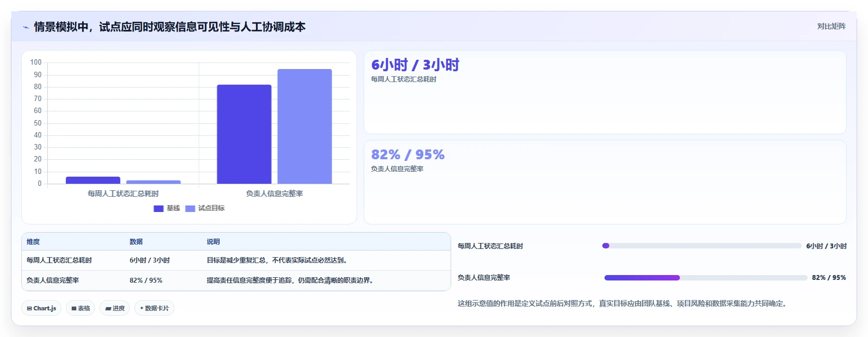Click the 数据卡片 chip
Screen dimensions: 868x337
pyautogui.click(x=154, y=308)
